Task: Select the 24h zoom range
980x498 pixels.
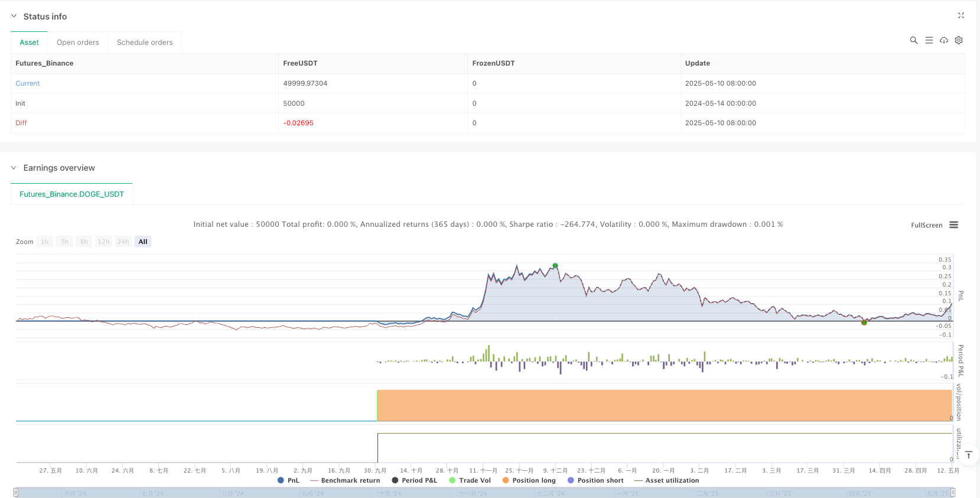Action: point(123,242)
